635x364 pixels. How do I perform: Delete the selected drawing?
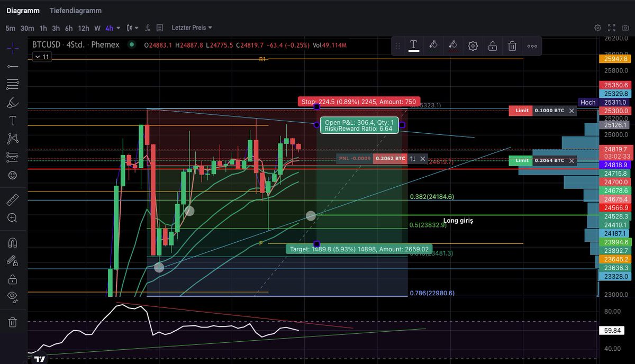coord(512,46)
